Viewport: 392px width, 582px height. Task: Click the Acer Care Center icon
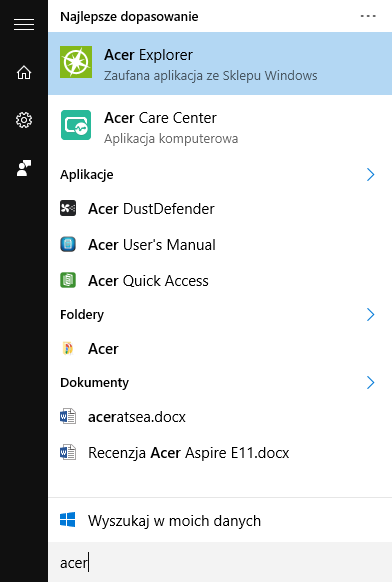click(x=76, y=125)
